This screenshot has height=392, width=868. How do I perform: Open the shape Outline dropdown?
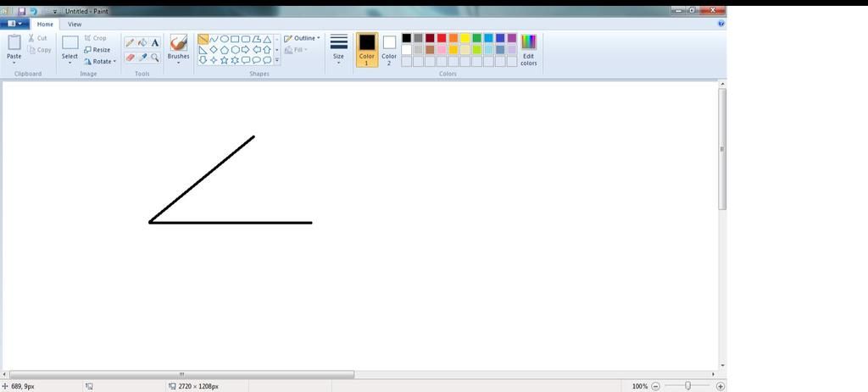302,38
